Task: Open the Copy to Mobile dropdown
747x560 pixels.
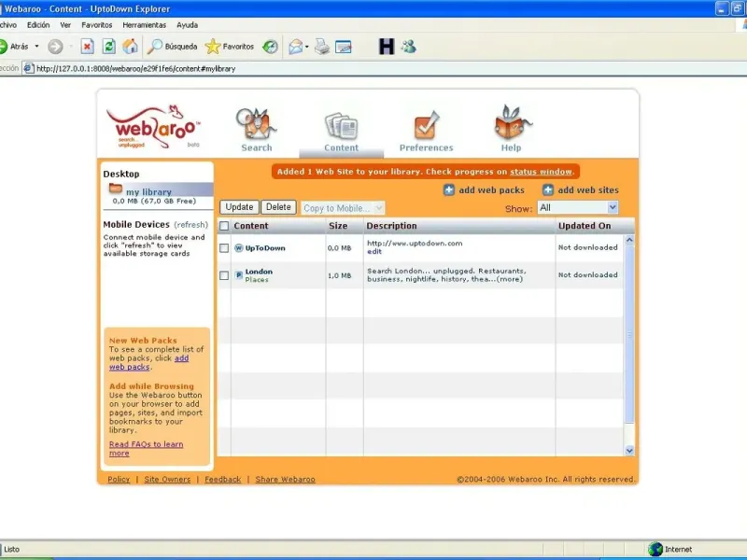Action: click(x=343, y=208)
